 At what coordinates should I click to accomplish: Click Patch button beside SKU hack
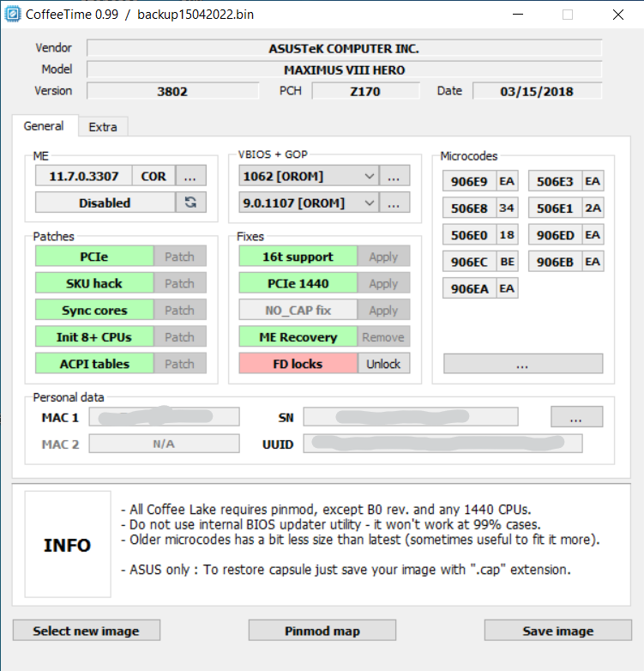point(179,283)
